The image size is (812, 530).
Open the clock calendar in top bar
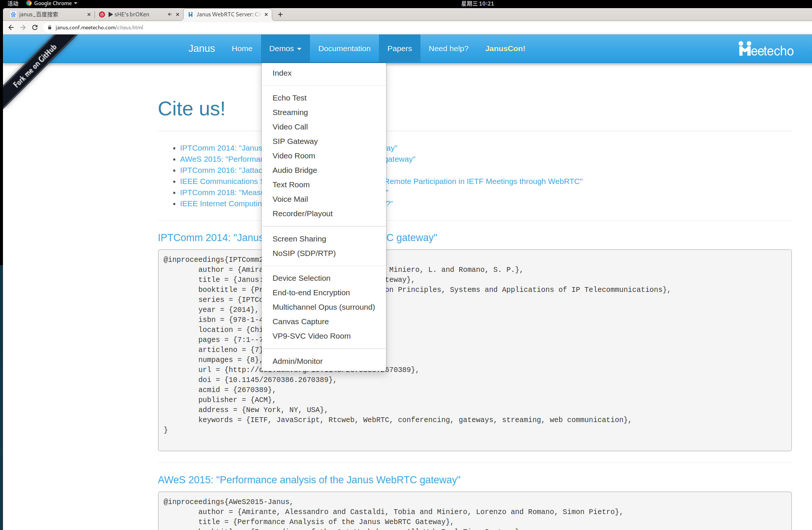477,3
